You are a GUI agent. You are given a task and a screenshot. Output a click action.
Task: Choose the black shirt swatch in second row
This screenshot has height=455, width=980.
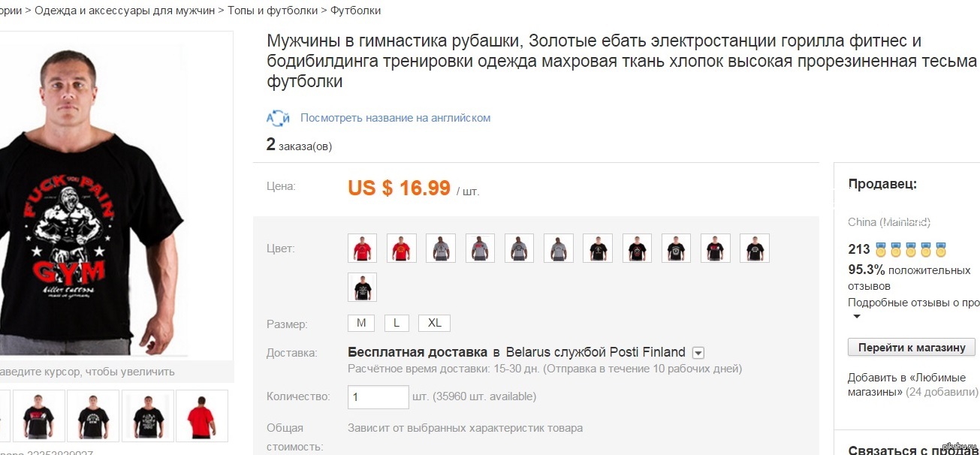362,287
